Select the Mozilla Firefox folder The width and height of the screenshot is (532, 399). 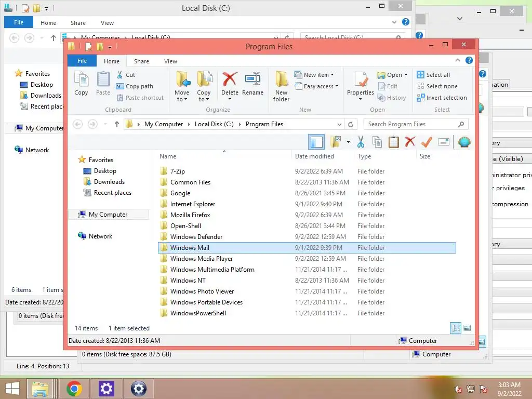tap(307, 215)
